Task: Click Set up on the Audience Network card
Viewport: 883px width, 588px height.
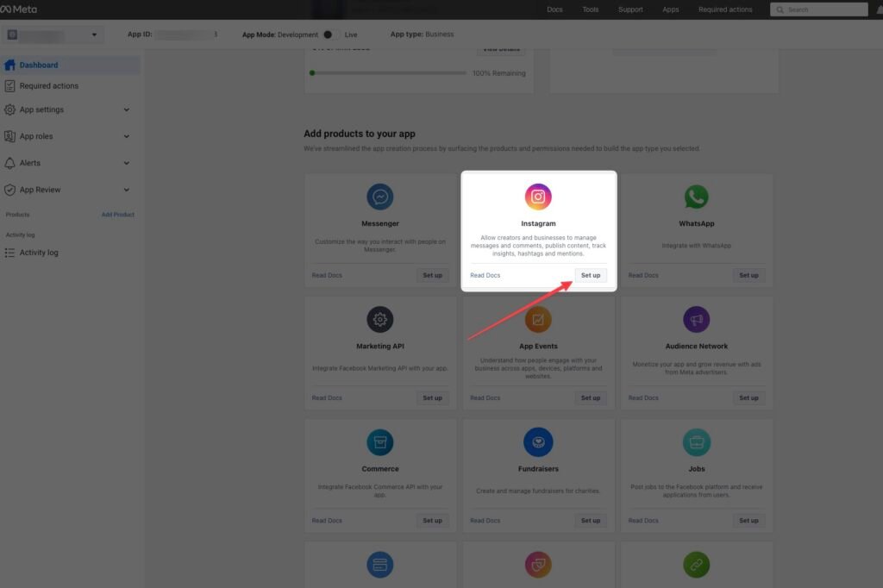Action: (749, 398)
